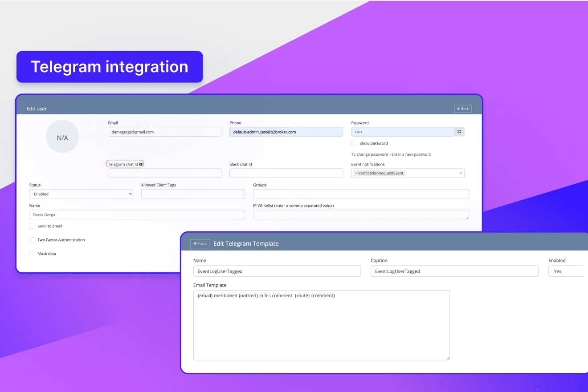Image resolution: width=588 pixels, height=392 pixels.
Task: Click the Slack chat Id label
Action: coord(241,164)
